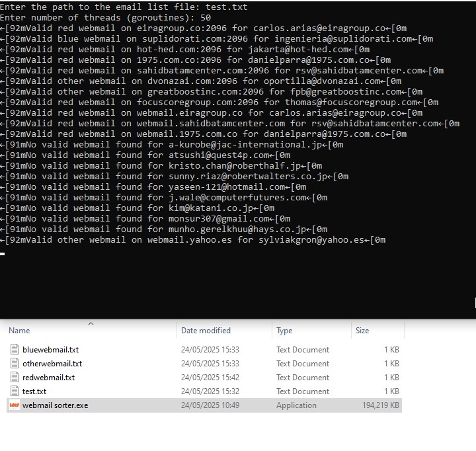The width and height of the screenshot is (476, 451).
Task: Select bluewebmail.txt file name
Action: pyautogui.click(x=51, y=350)
